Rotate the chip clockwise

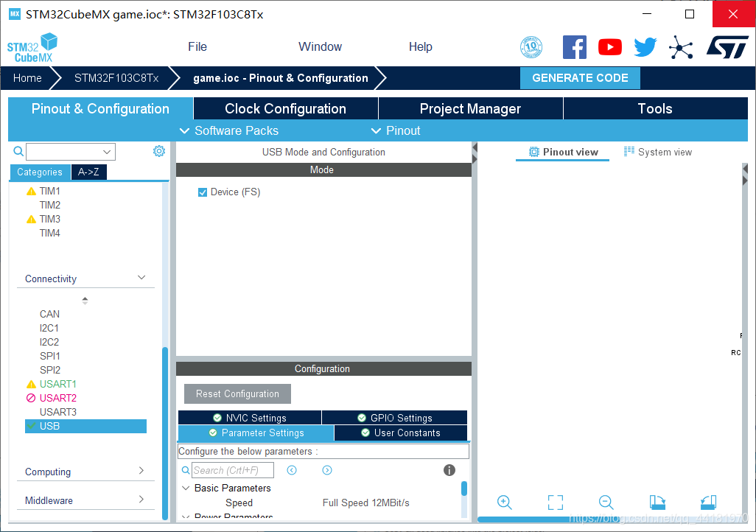pyautogui.click(x=657, y=502)
